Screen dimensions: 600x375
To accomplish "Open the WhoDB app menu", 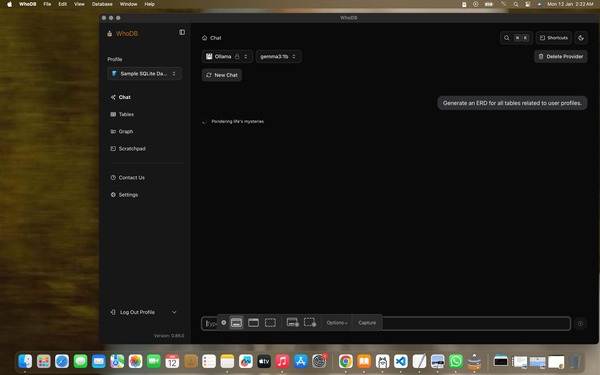I will click(x=28, y=4).
